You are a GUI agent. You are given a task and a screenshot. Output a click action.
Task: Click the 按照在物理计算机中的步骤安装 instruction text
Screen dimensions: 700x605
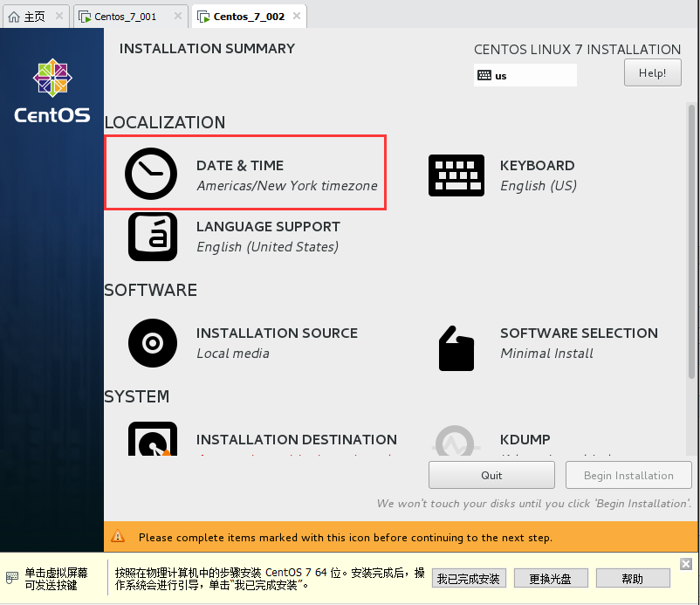point(270,579)
